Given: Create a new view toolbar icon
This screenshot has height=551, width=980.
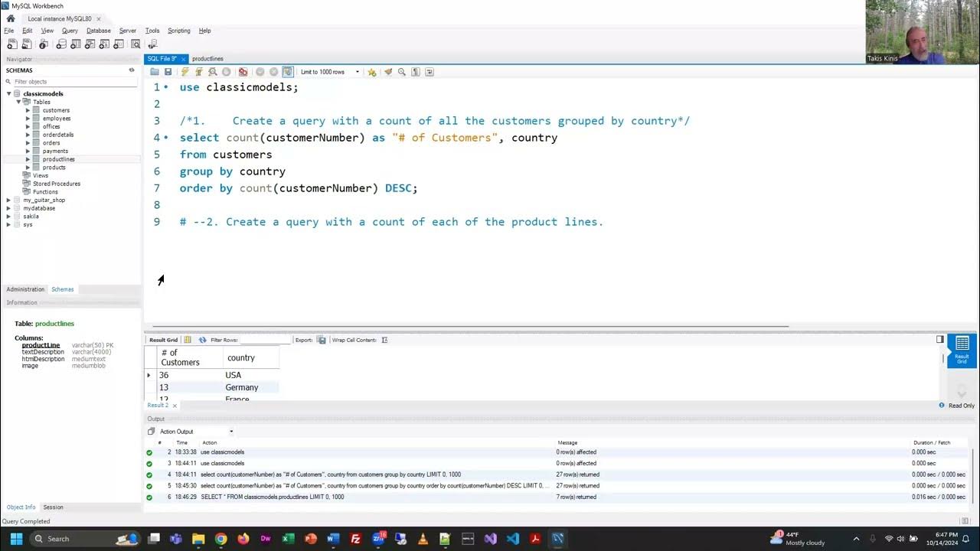Looking at the screenshot, I should click(x=90, y=44).
